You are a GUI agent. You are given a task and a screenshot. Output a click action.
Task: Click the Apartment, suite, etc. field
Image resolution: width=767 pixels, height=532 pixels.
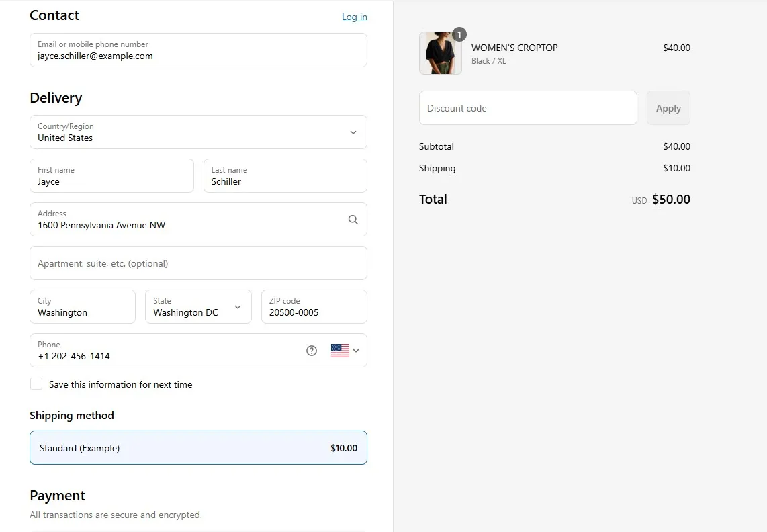198,263
